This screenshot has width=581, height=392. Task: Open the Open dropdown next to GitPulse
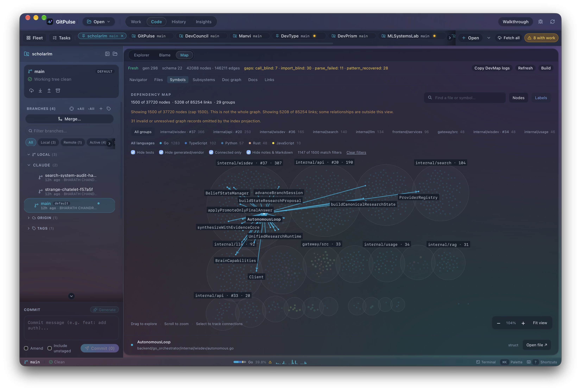[99, 22]
